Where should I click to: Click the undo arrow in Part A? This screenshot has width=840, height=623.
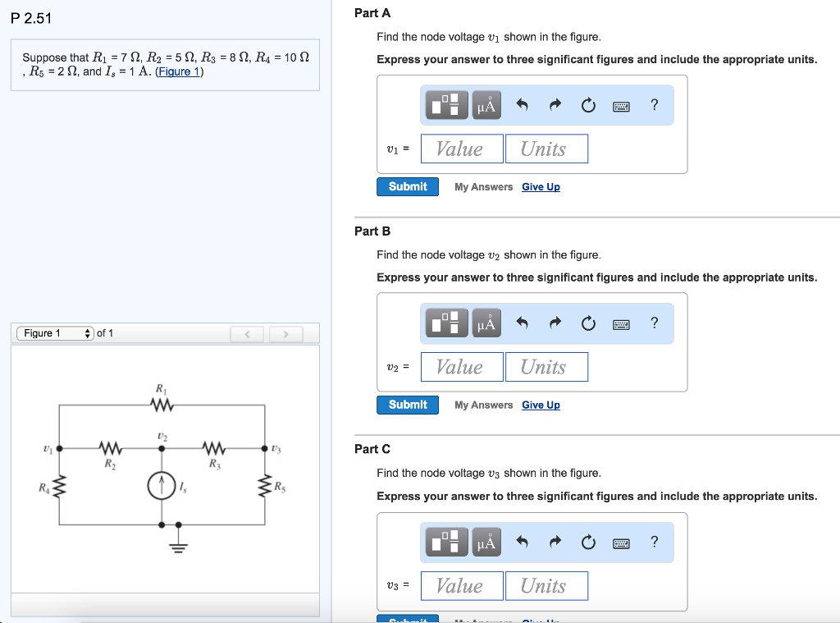pos(522,105)
